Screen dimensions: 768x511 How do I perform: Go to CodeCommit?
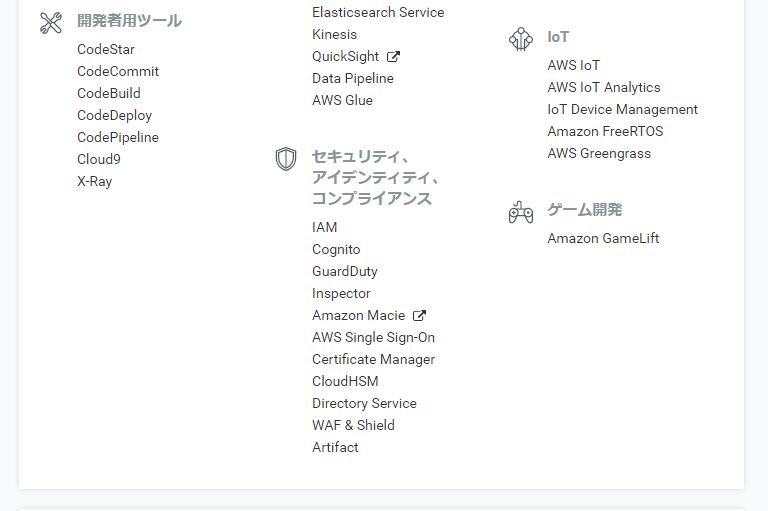click(x=118, y=72)
